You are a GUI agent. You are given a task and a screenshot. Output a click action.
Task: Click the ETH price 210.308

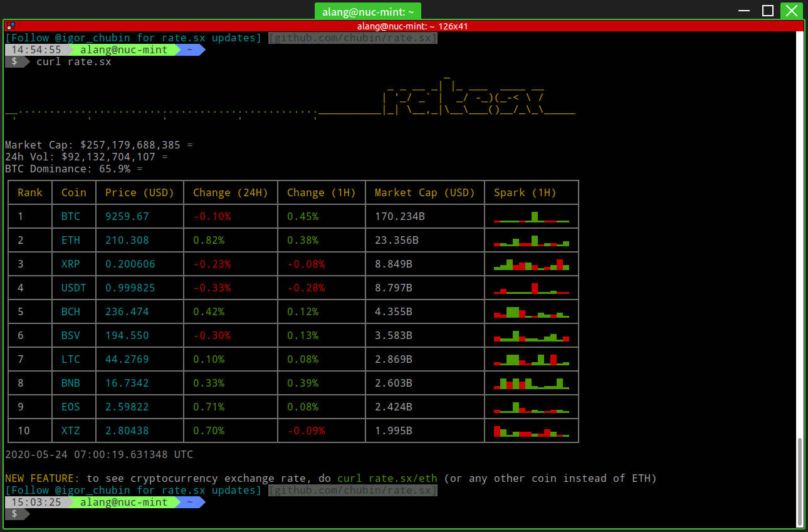pyautogui.click(x=127, y=240)
